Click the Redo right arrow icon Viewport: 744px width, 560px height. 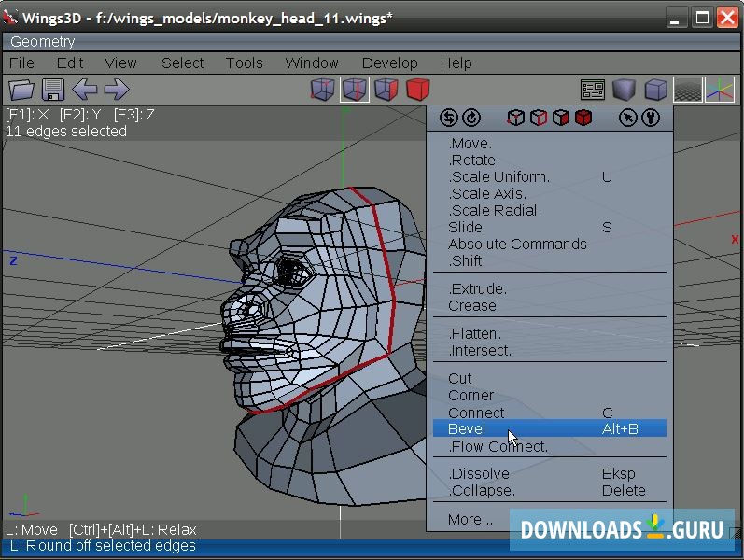point(116,90)
